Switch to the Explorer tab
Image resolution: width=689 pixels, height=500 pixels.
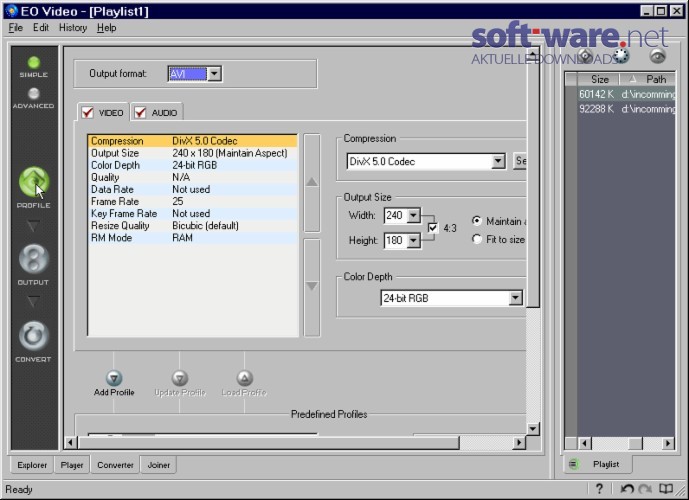[32, 465]
